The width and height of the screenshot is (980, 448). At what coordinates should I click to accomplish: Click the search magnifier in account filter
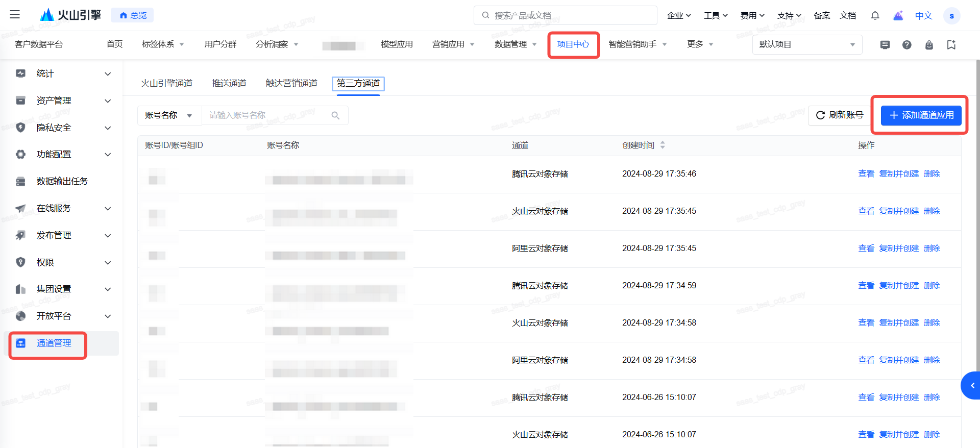pyautogui.click(x=335, y=115)
